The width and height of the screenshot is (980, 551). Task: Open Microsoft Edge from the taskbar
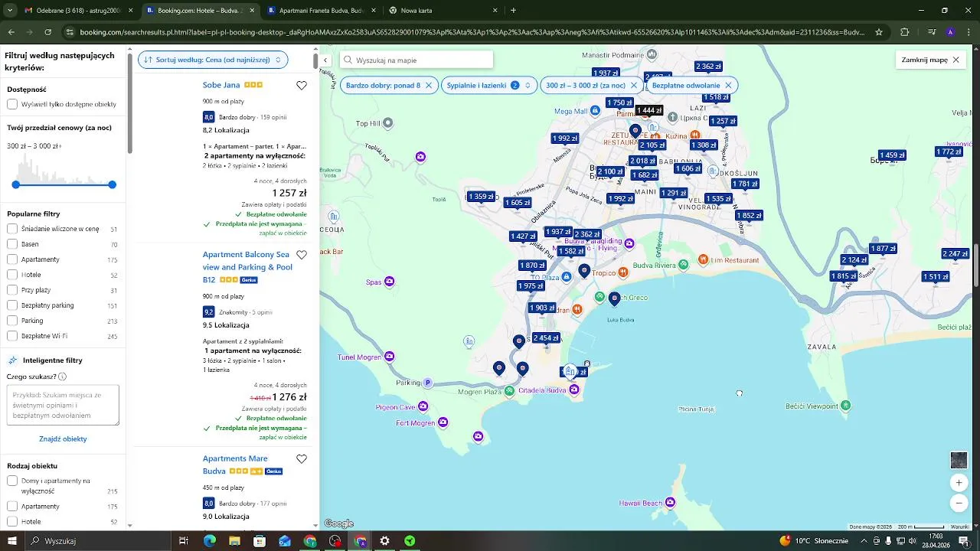click(x=209, y=541)
